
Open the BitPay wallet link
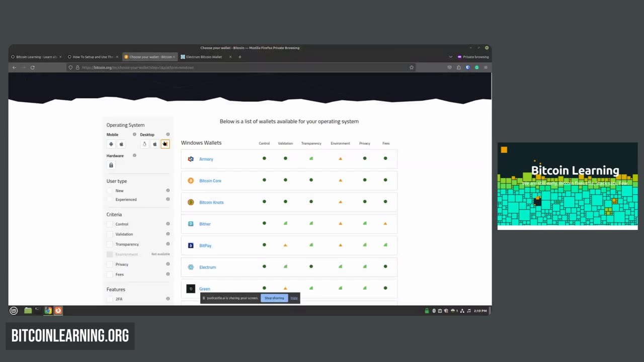click(205, 245)
